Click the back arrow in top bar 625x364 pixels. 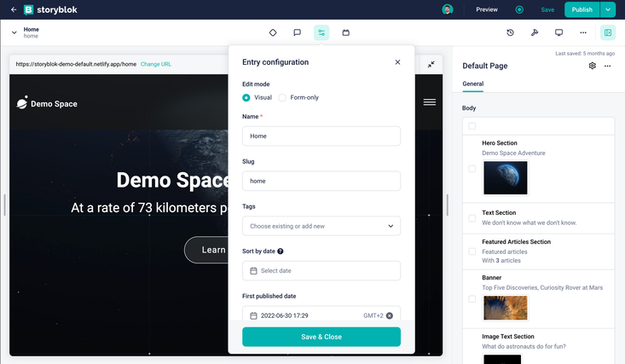[14, 9]
